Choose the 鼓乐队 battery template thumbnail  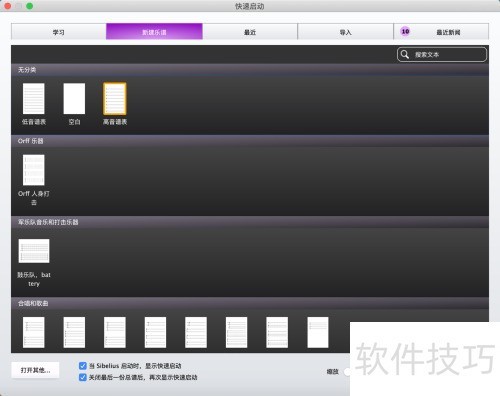(34, 251)
